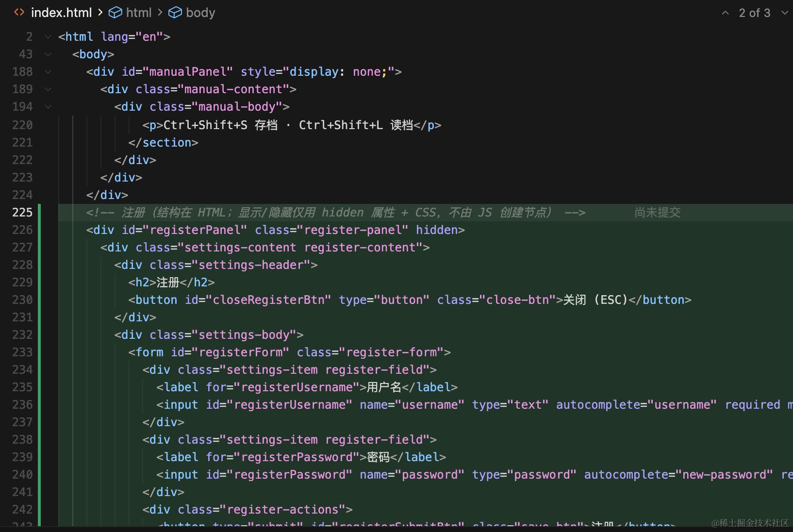Click closing section tag on line 221

tap(163, 143)
